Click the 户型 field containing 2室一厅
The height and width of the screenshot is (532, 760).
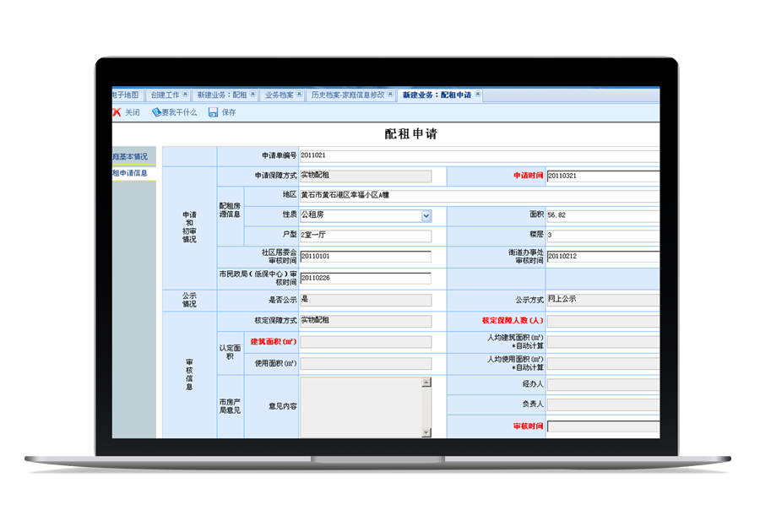click(x=365, y=236)
